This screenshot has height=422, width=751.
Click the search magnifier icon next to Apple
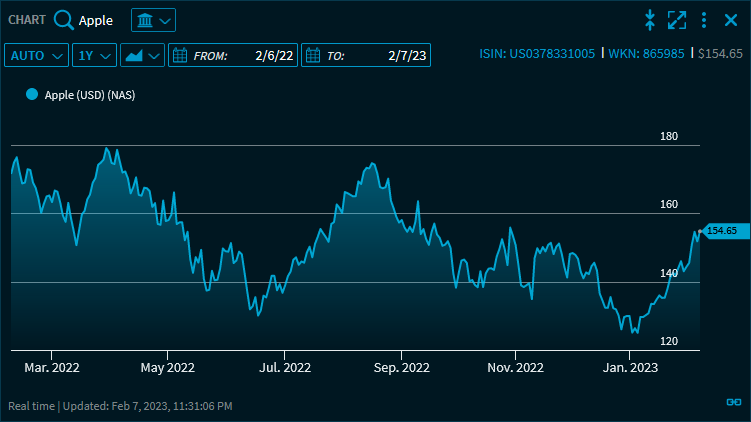coord(64,20)
